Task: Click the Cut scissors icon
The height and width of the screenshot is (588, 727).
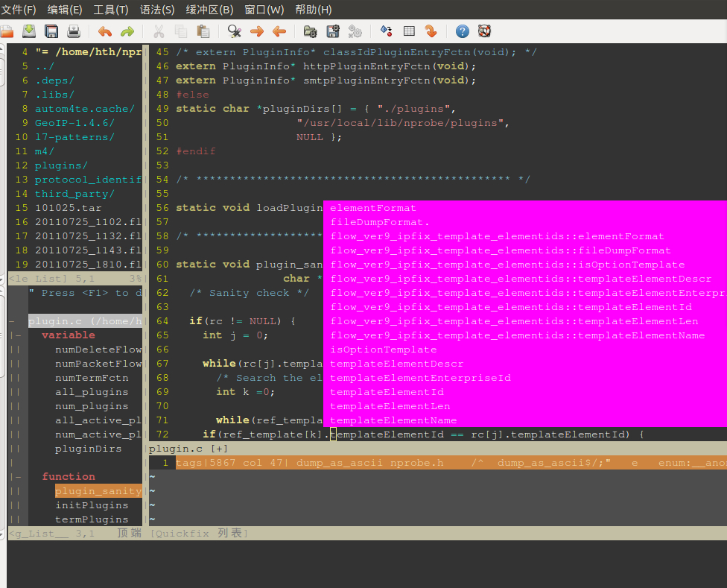Action: (159, 31)
